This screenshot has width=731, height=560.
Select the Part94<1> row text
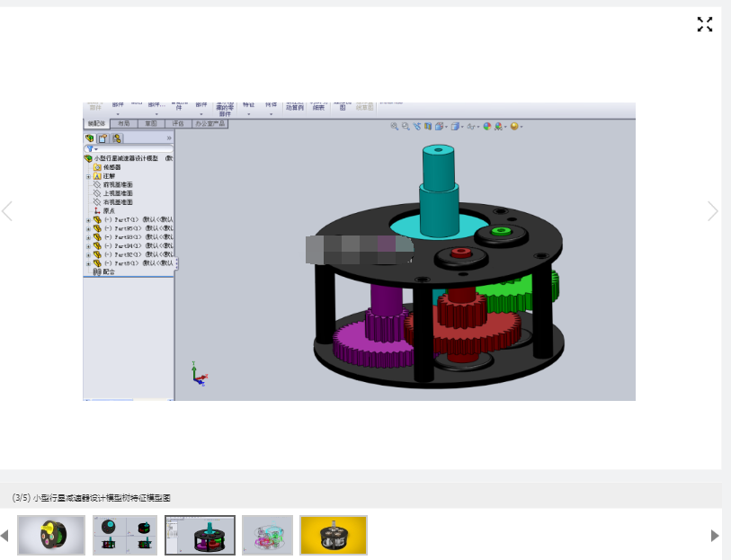(138, 246)
